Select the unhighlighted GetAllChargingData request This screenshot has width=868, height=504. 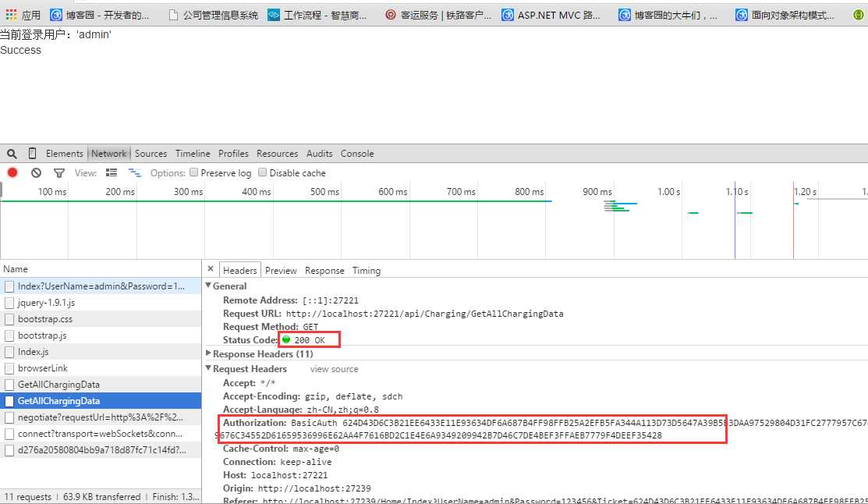pos(101,385)
